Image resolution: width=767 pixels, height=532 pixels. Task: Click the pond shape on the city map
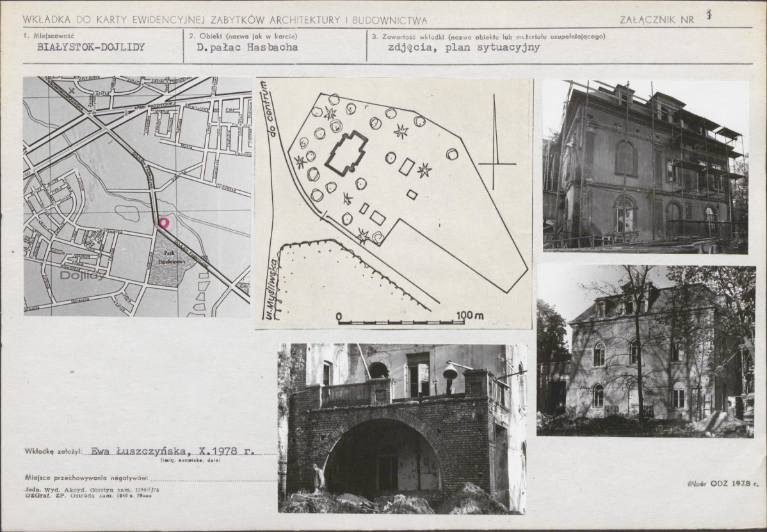click(127, 213)
